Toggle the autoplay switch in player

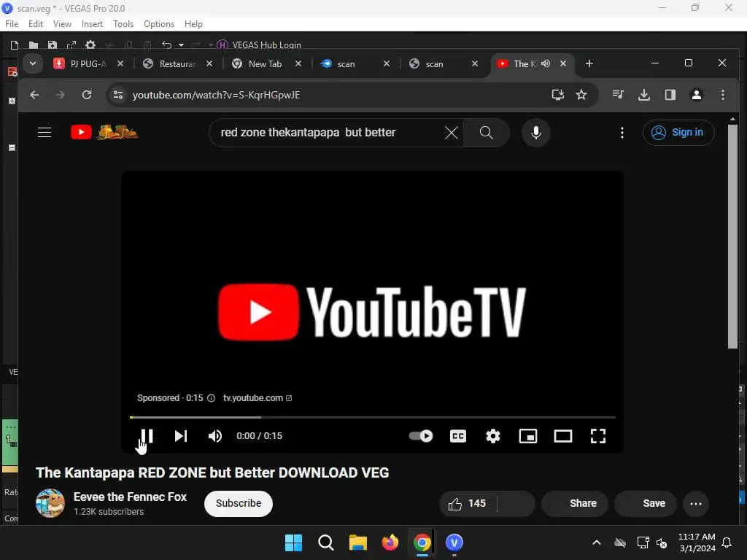click(x=421, y=436)
